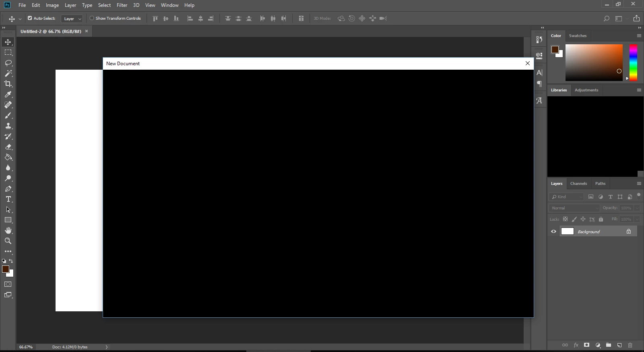
Task: Click the Share image icon
Action: 636,18
